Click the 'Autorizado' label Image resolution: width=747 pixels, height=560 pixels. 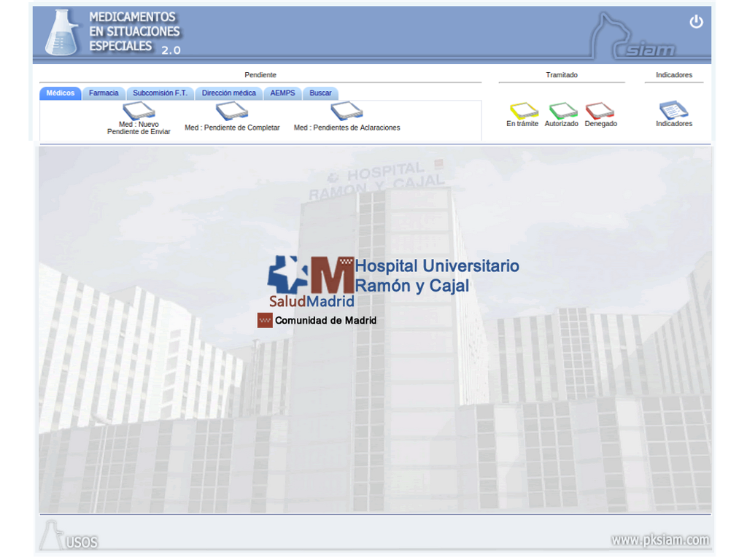[x=561, y=124]
